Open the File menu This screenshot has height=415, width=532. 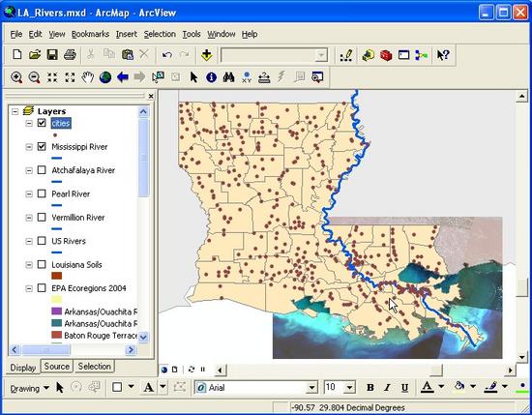point(15,34)
